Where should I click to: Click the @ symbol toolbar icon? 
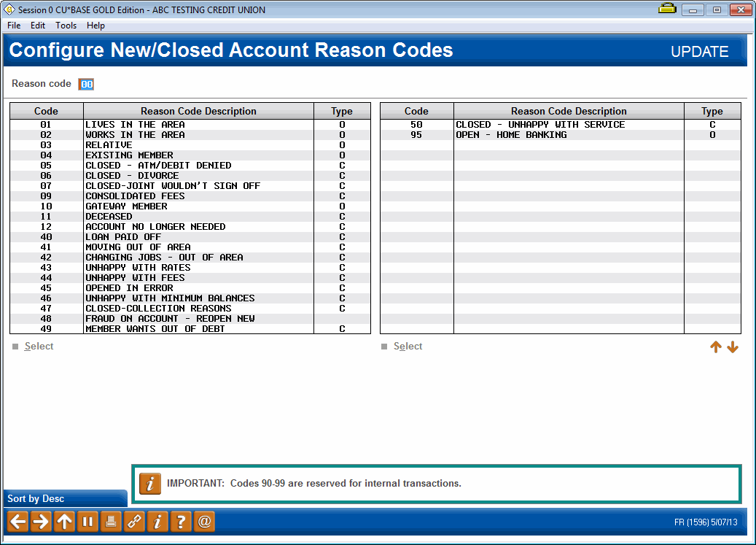click(x=204, y=522)
